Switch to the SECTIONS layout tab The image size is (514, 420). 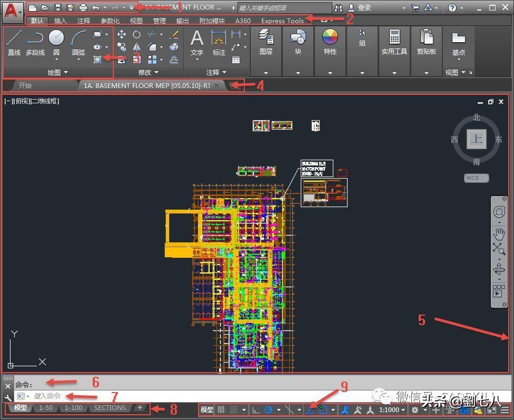pyautogui.click(x=110, y=407)
